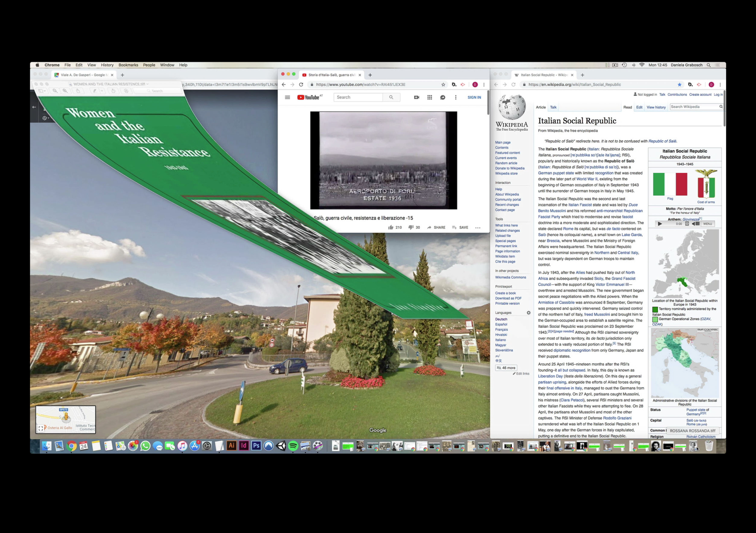Open the Bookmarks menu in menu bar
The width and height of the screenshot is (756, 533).
128,65
